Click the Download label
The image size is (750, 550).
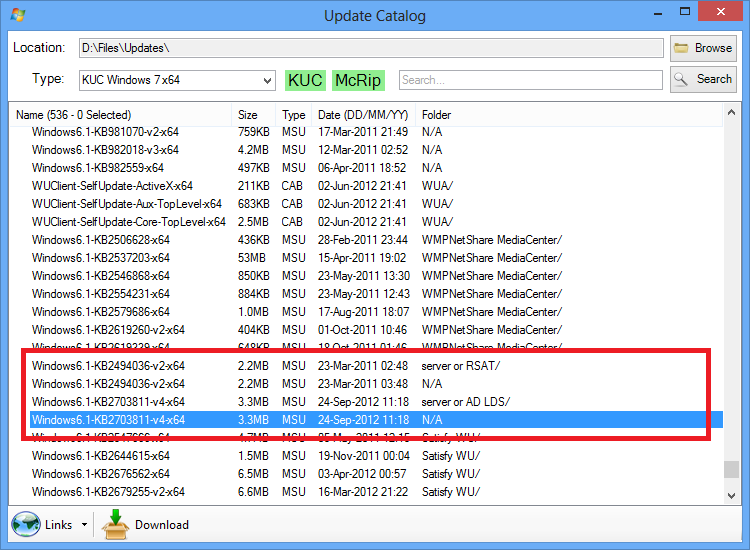coord(162,525)
